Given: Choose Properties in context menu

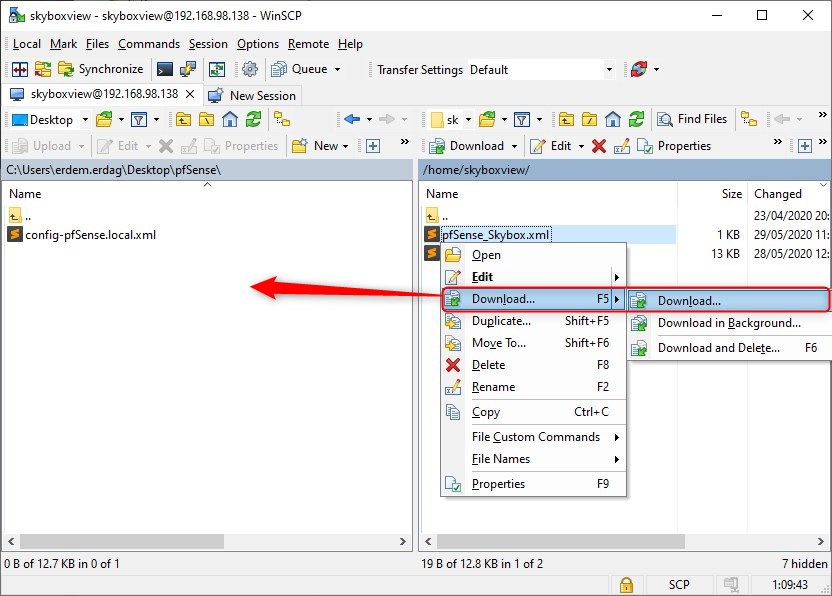Looking at the screenshot, I should (x=534, y=484).
